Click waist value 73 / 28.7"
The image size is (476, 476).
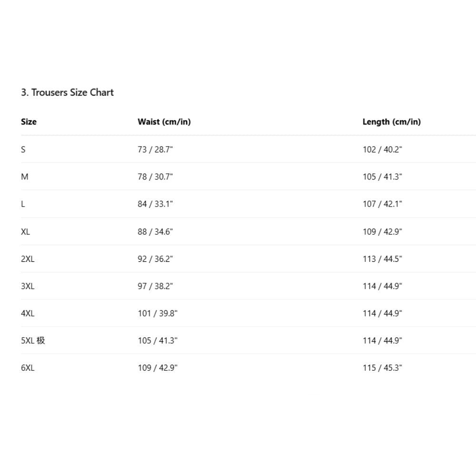(155, 149)
